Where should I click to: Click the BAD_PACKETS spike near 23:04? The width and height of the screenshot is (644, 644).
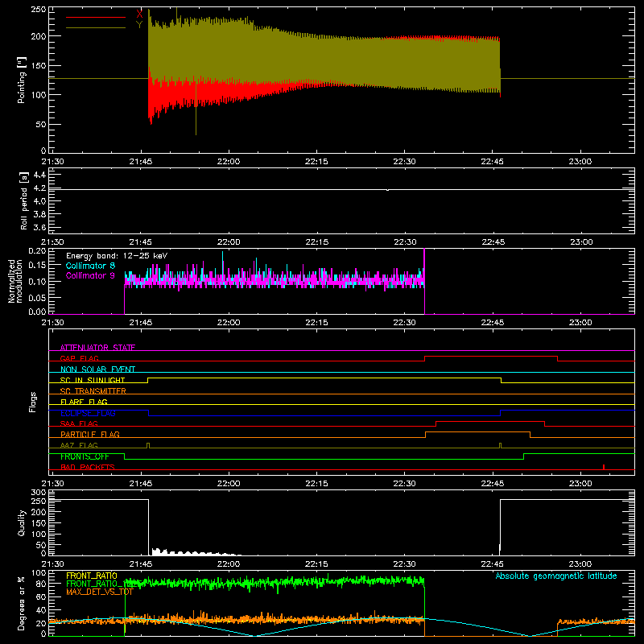coord(603,467)
